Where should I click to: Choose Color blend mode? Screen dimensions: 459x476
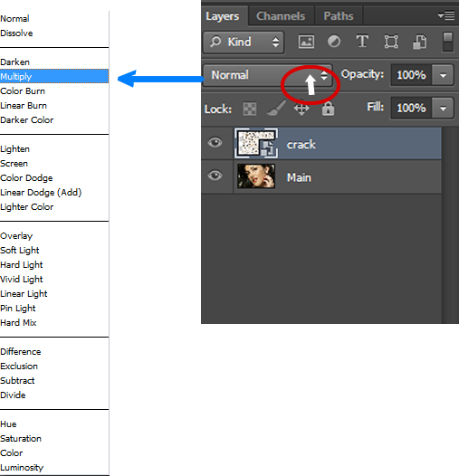tap(11, 453)
